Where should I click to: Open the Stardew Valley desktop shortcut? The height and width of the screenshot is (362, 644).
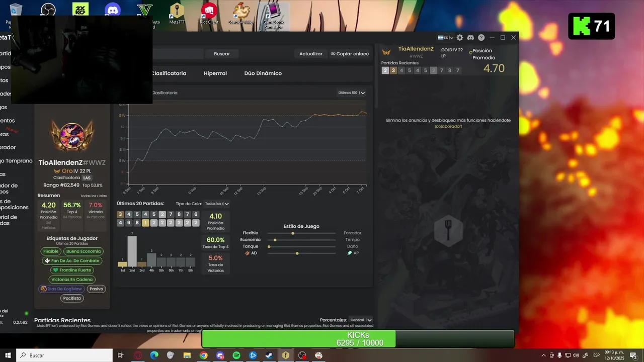(242, 13)
